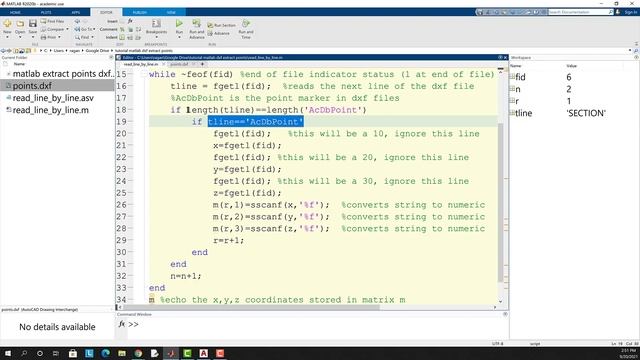Viewport: 640px width, 360px height.
Task: Click taskbar search magnifier icon
Action: 24,353
